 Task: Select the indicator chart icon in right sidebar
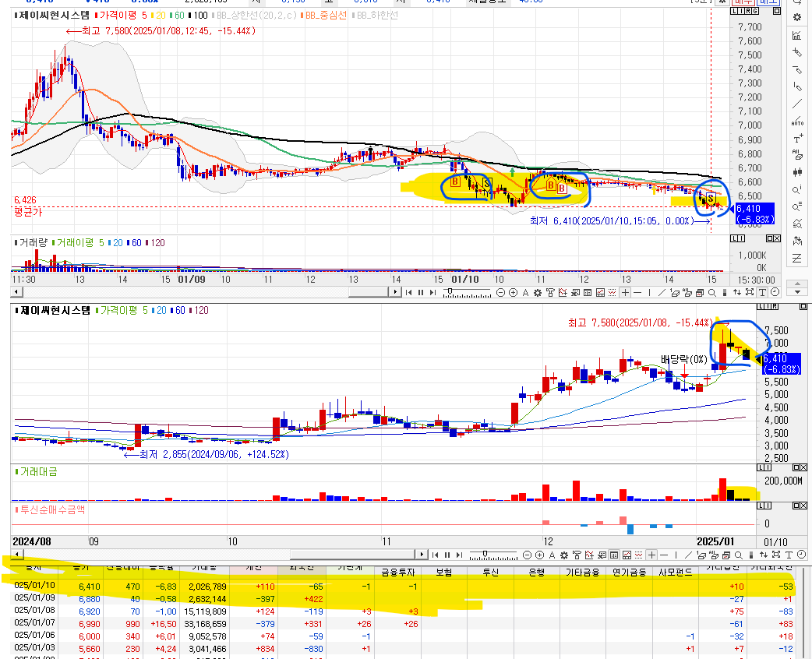point(797,35)
